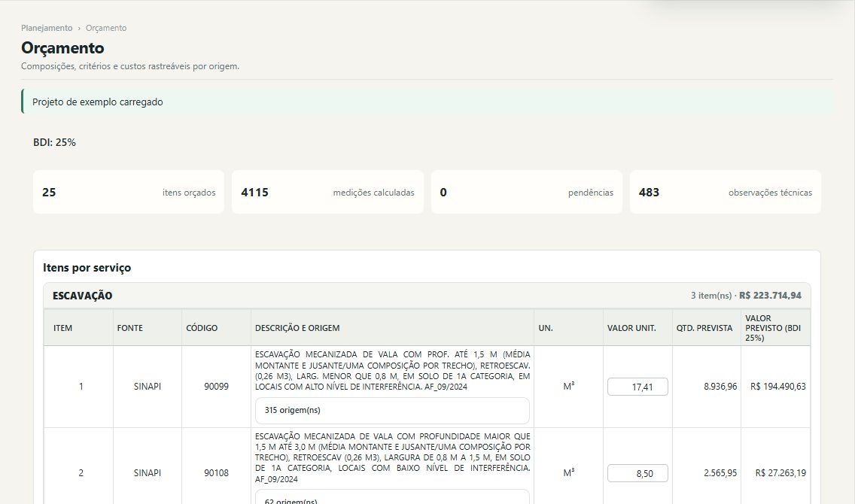This screenshot has height=504, width=855.
Task: Click the 'Orçamento' page heading
Action: pos(62,48)
